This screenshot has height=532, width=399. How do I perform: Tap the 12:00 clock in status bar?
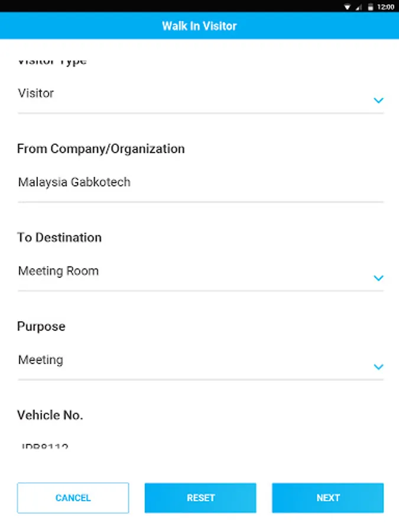pyautogui.click(x=385, y=7)
